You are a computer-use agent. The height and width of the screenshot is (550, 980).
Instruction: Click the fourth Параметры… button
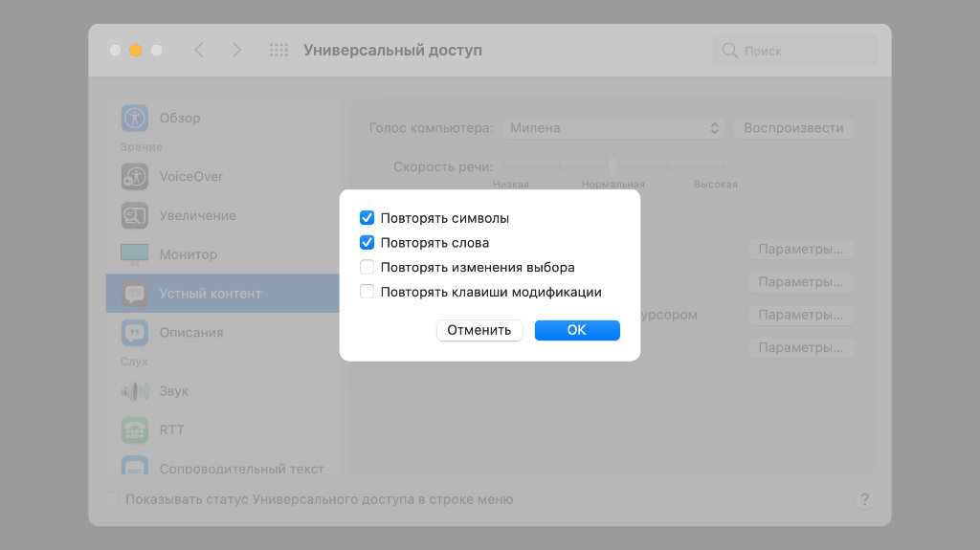tap(801, 347)
